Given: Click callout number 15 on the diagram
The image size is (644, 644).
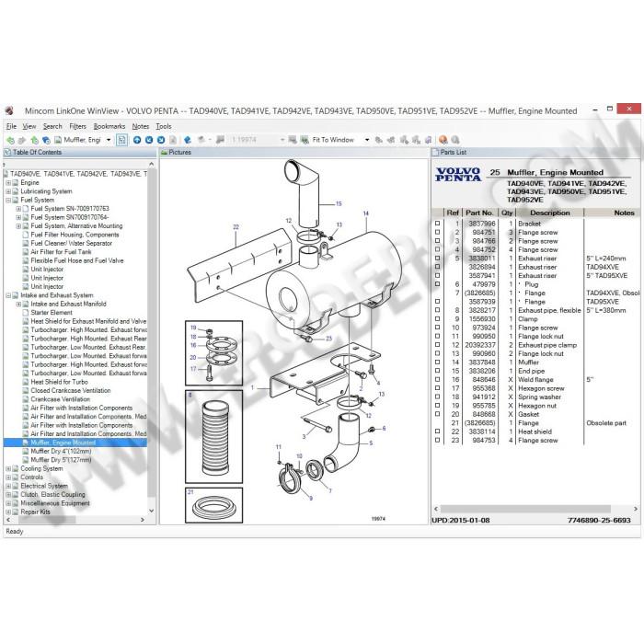Looking at the screenshot, I should (x=339, y=203).
